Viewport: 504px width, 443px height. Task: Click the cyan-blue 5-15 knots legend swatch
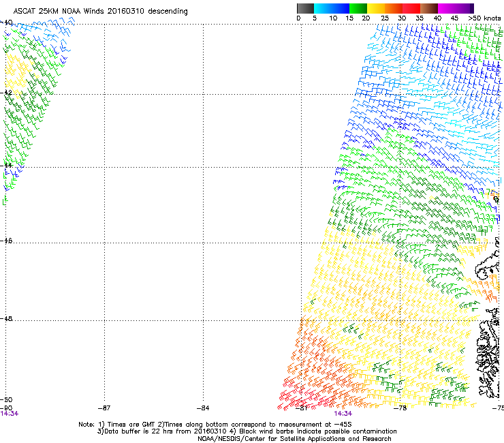pyautogui.click(x=332, y=8)
